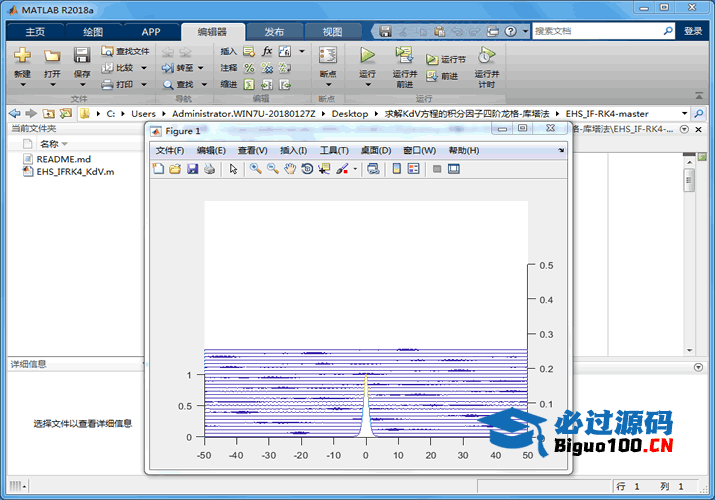Open a file with 打开 folder icon

pyautogui.click(x=52, y=55)
